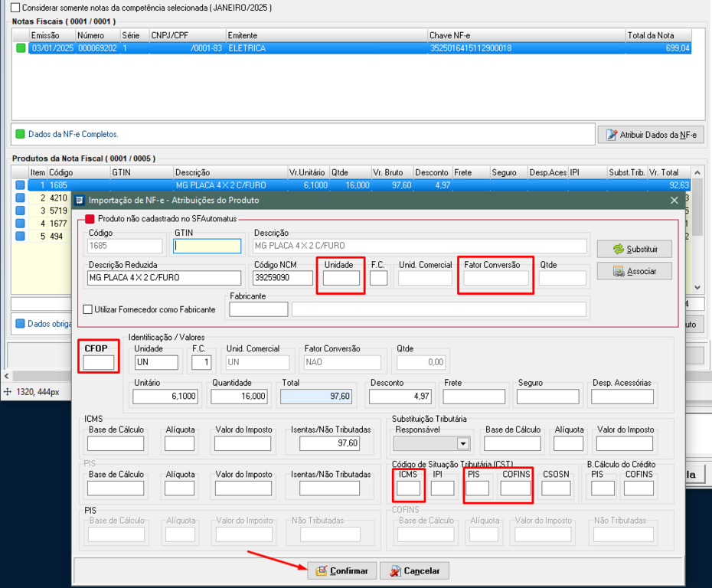This screenshot has height=588, width=712.
Task: Click the ICMS CST input field
Action: (x=408, y=488)
